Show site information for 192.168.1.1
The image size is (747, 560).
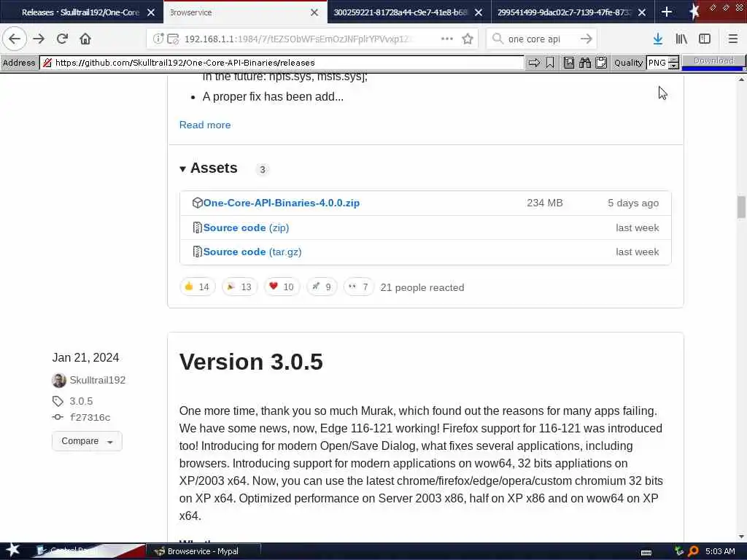click(x=158, y=39)
